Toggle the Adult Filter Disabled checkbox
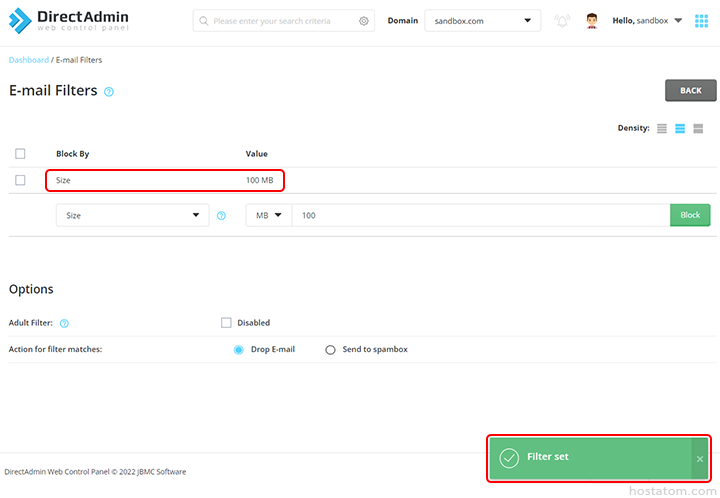Screen dimensions: 720x498 (226, 323)
